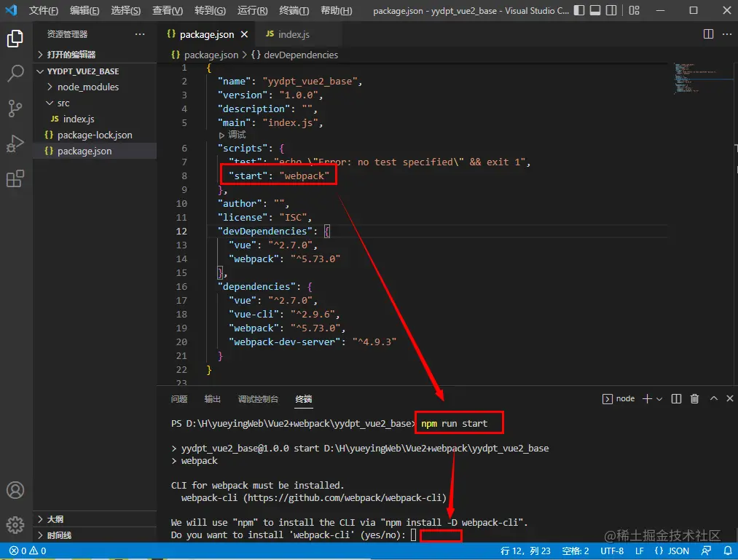The image size is (738, 560).
Task: Open the 帮助(H) menu
Action: click(336, 10)
